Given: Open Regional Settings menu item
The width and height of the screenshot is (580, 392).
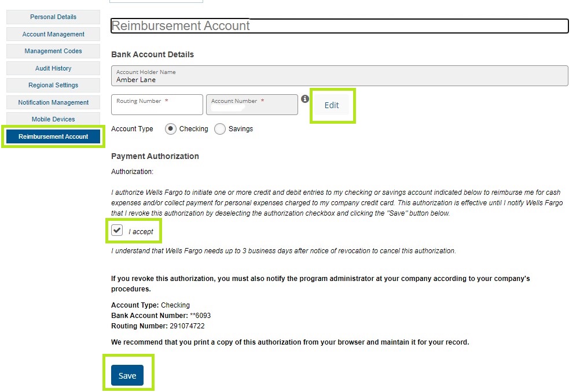Looking at the screenshot, I should [x=53, y=85].
